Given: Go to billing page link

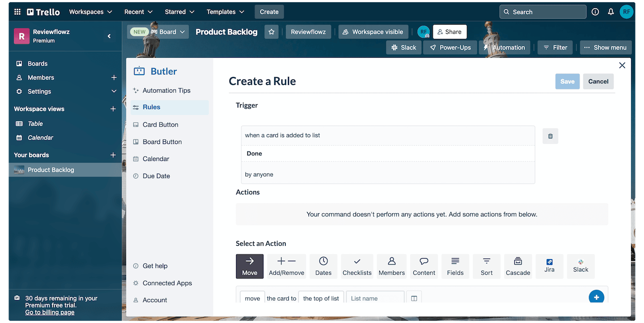Looking at the screenshot, I should (50, 312).
